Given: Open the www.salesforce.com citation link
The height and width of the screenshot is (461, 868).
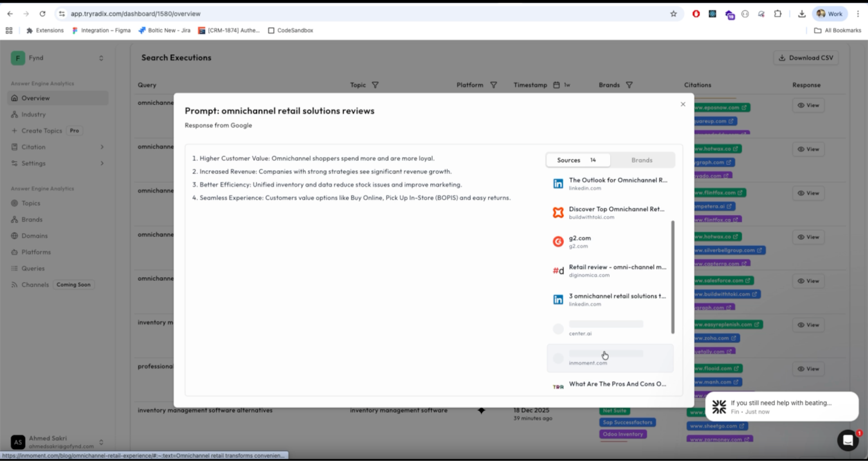Looking at the screenshot, I should tap(724, 281).
